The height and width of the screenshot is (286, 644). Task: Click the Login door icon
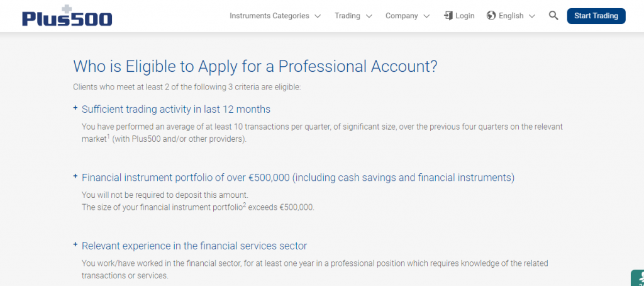tap(448, 16)
